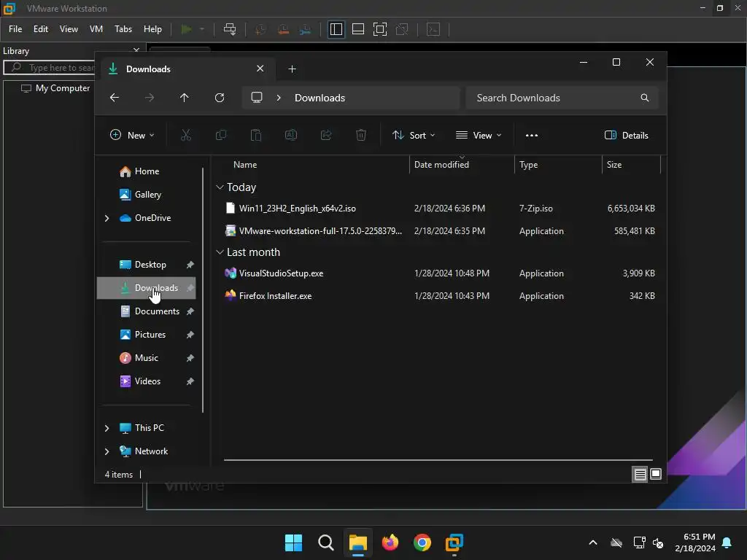Open the VMware Help menu
The width and height of the screenshot is (747, 560).
(152, 29)
